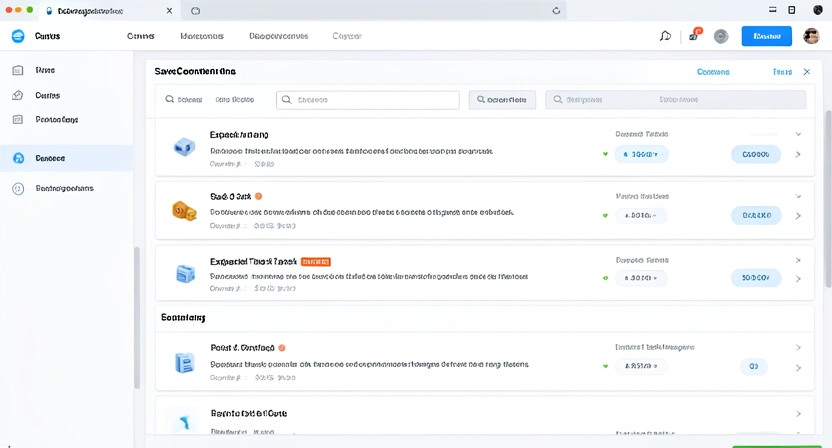Click second text filter in filter bar
This screenshot has width=832, height=448.
click(235, 100)
